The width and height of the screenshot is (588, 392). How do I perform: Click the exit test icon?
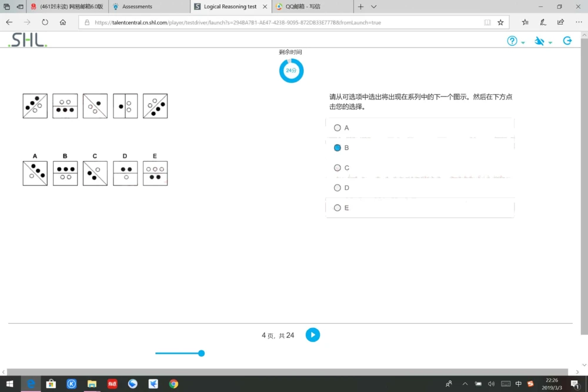[567, 41]
